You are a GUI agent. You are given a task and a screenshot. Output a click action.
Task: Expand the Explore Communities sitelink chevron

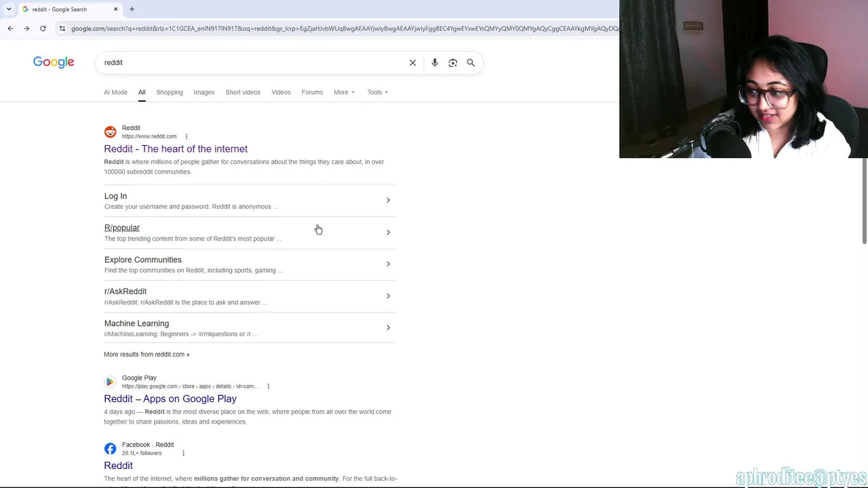coord(388,264)
